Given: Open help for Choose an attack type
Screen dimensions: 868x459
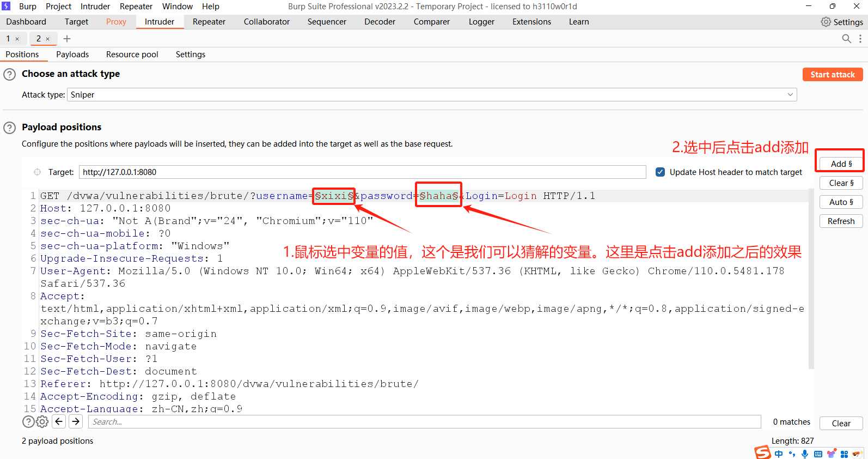Looking at the screenshot, I should point(10,74).
